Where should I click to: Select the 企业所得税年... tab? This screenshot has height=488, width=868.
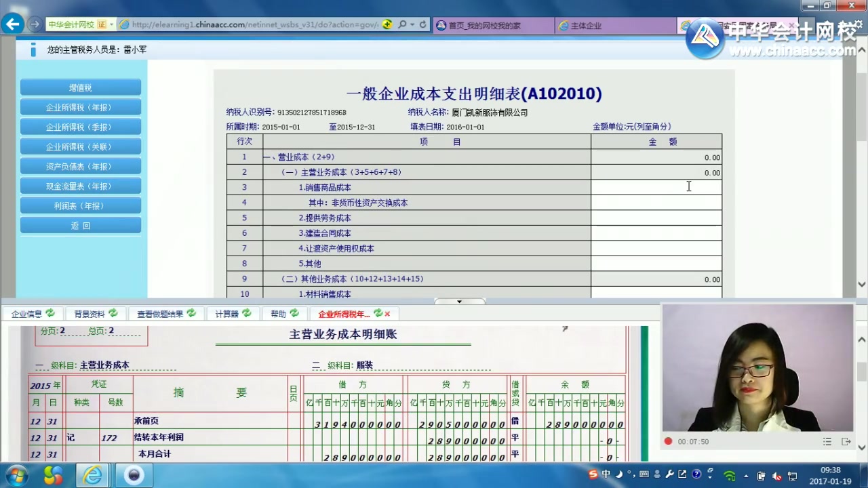344,314
